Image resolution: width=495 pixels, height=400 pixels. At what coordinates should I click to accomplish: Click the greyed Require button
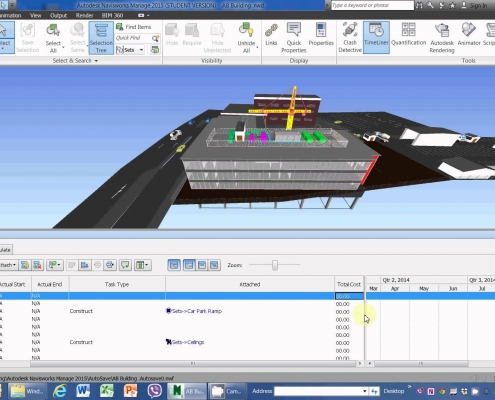click(x=192, y=34)
